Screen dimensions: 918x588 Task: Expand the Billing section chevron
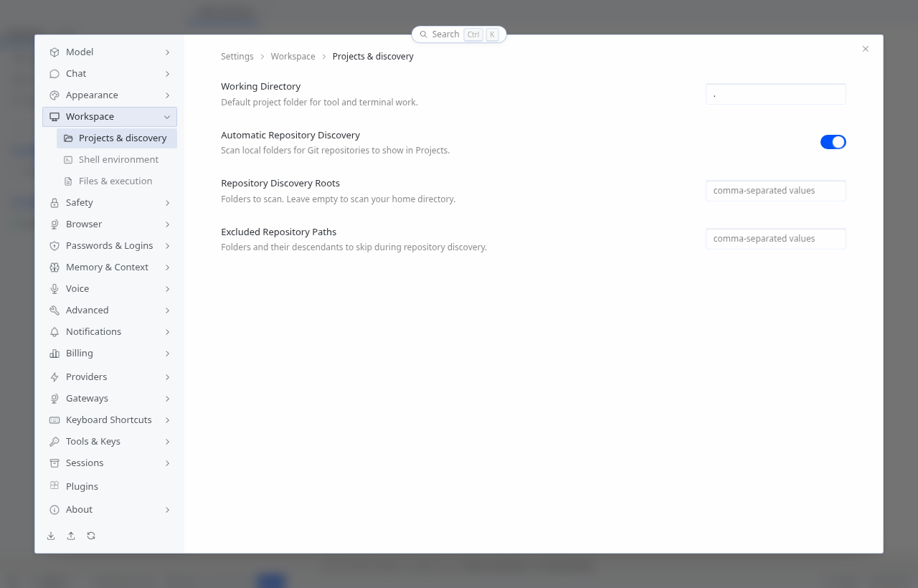point(167,354)
